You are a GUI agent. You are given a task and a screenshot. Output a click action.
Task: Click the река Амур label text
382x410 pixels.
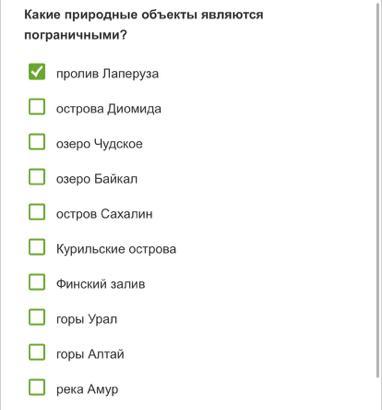(x=87, y=389)
